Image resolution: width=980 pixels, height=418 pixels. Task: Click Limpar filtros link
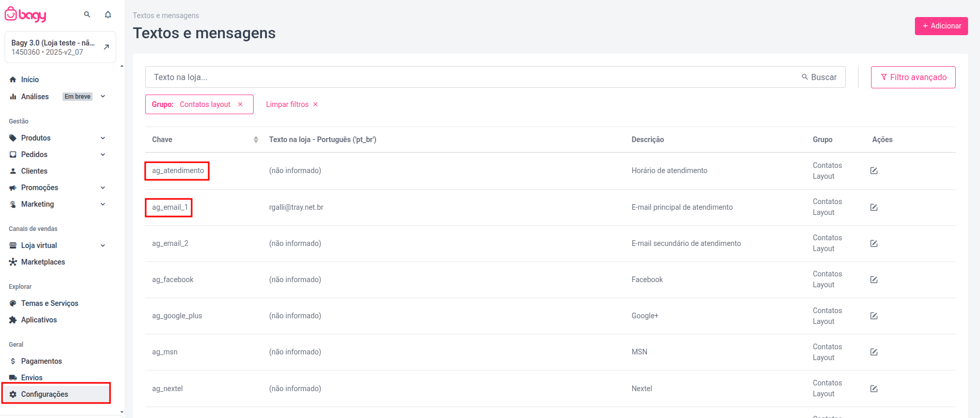click(x=291, y=104)
